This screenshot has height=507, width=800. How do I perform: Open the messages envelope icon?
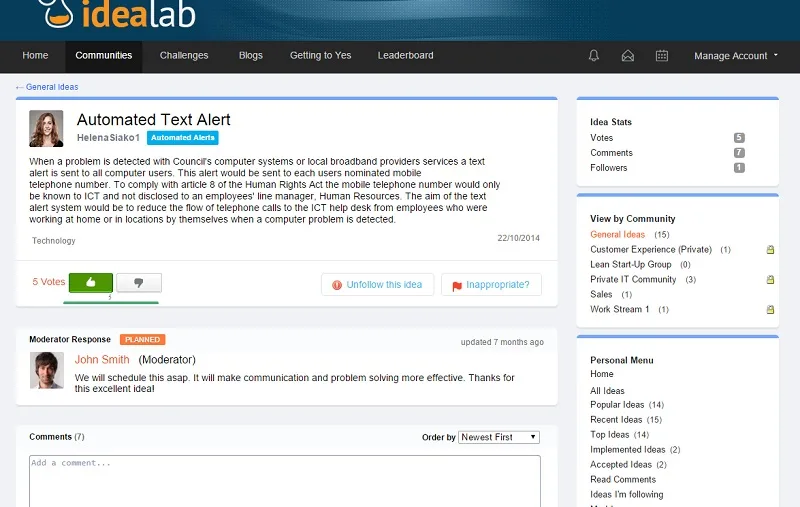point(628,56)
